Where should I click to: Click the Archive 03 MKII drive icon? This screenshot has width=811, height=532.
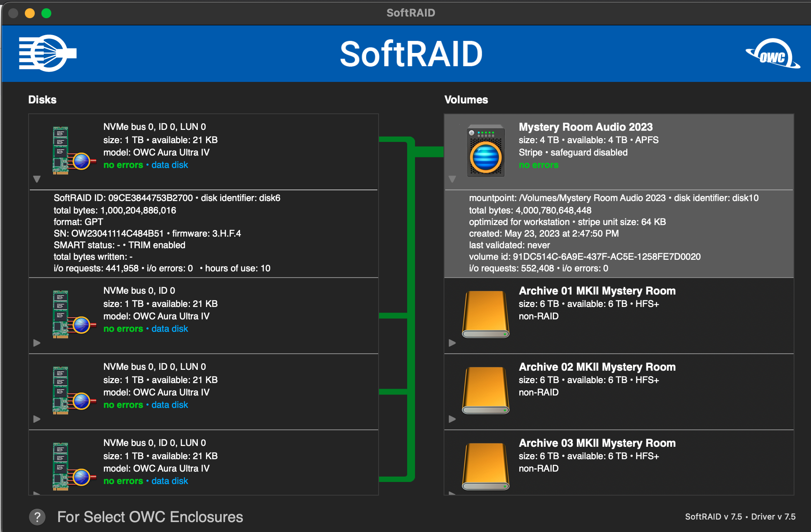[x=486, y=467]
